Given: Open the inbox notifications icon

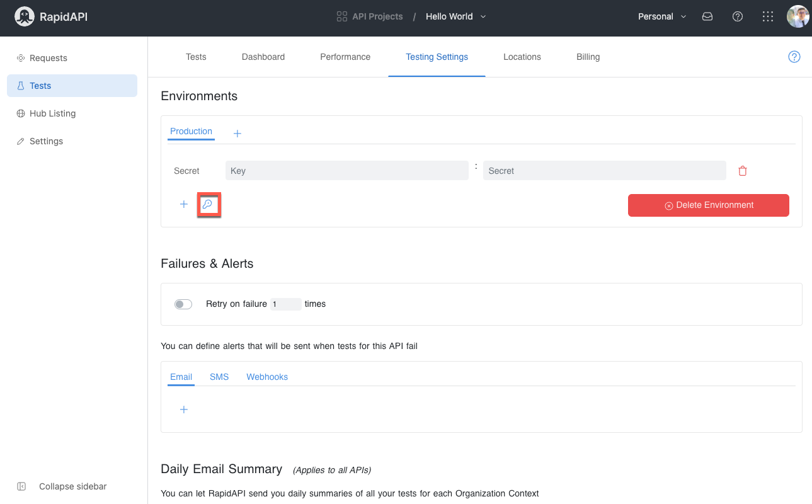Looking at the screenshot, I should pos(707,17).
